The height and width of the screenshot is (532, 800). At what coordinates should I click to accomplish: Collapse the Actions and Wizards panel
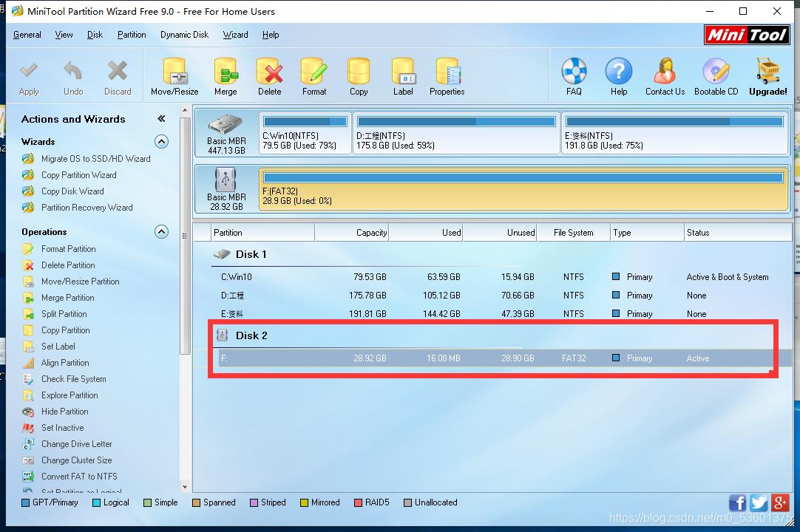[161, 119]
